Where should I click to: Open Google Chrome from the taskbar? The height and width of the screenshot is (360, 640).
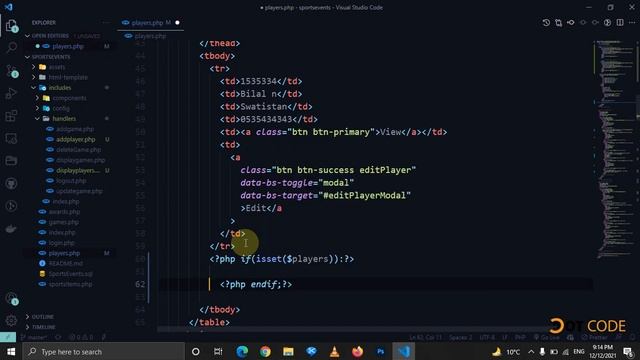[265, 351]
